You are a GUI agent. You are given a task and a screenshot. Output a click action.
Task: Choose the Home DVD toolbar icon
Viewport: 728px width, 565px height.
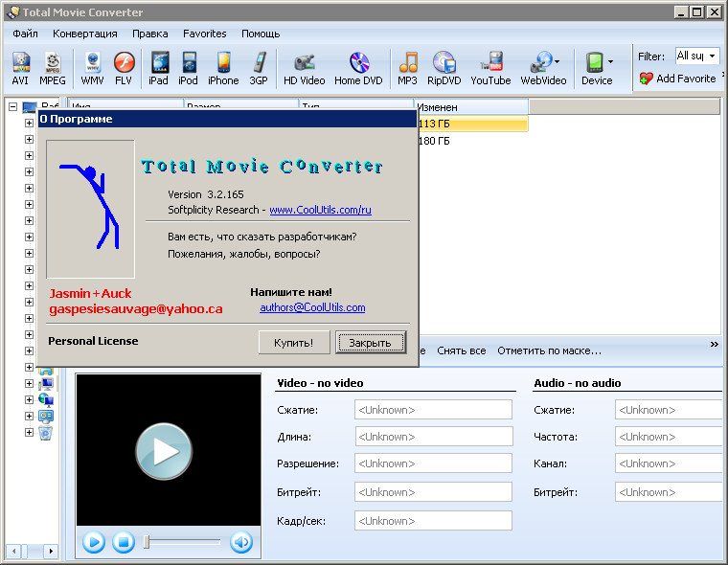pos(358,68)
